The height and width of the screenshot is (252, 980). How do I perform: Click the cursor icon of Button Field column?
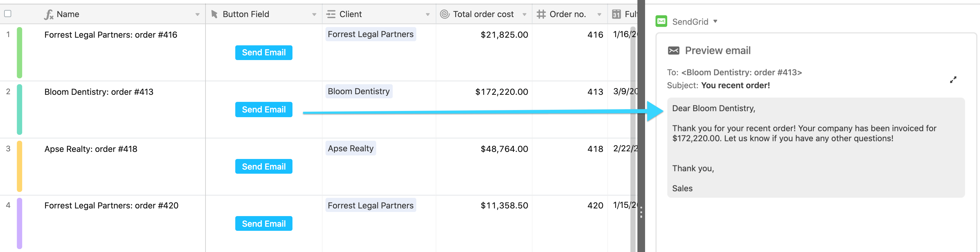coord(215,14)
